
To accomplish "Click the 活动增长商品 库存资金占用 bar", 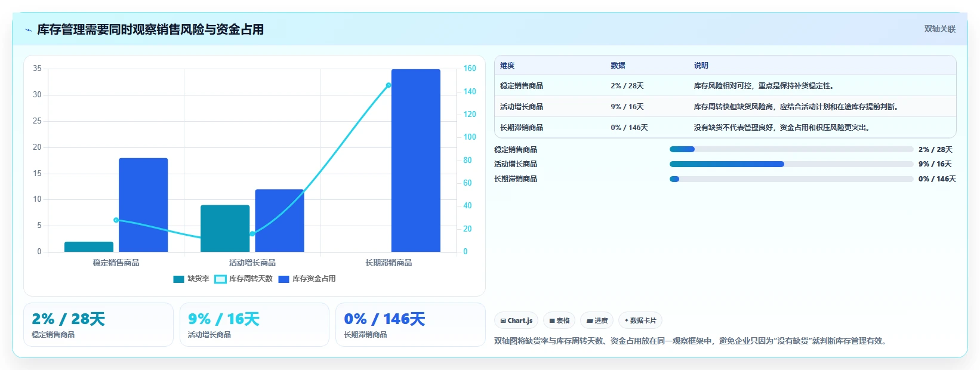I will (279, 221).
